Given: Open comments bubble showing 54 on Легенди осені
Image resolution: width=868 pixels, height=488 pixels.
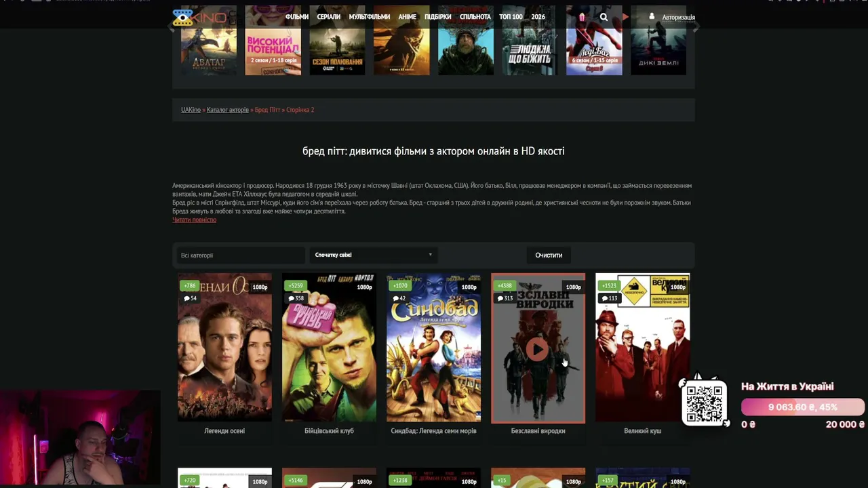Looking at the screenshot, I should point(190,298).
